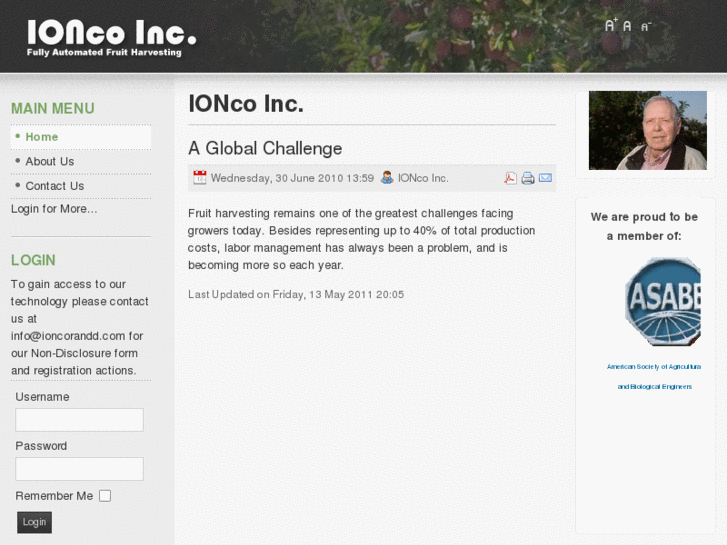Click the IONco Inc. page heading

[x=246, y=103]
